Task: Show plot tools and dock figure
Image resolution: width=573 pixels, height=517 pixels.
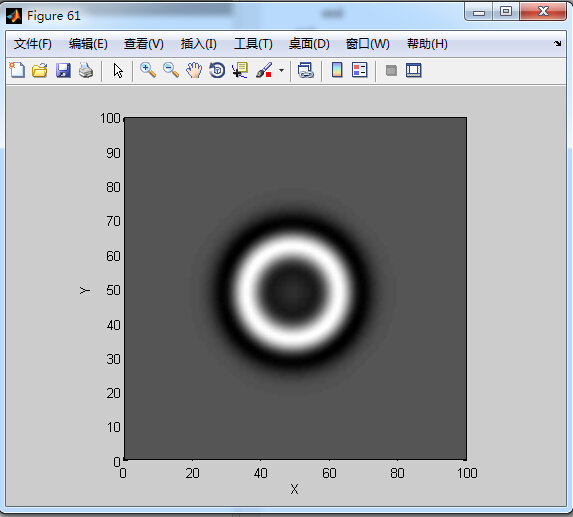Action: pyautogui.click(x=414, y=71)
